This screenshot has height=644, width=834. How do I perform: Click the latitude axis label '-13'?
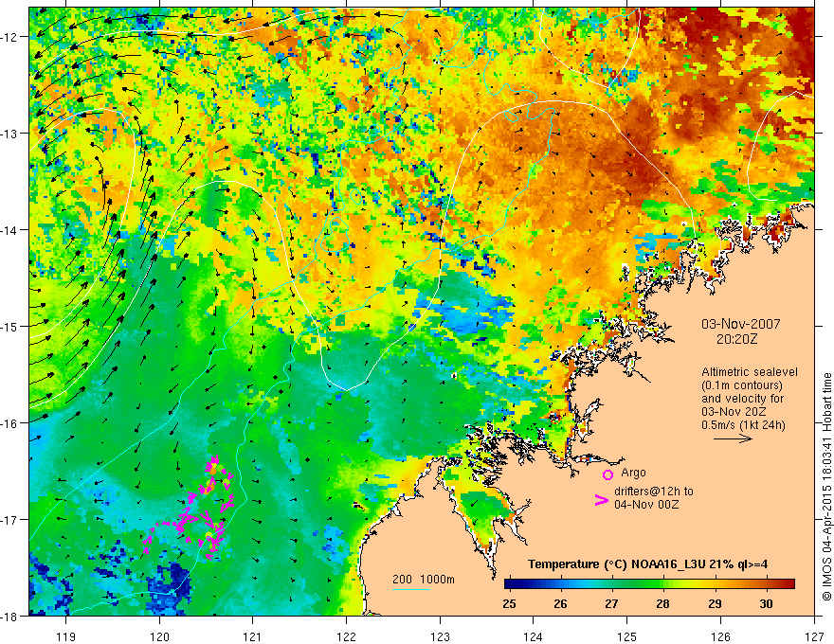(9, 134)
